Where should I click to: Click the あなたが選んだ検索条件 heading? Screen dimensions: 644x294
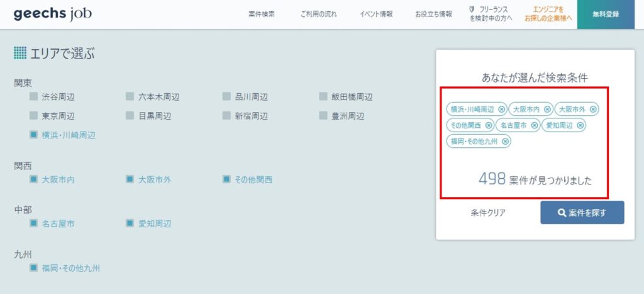(x=535, y=77)
